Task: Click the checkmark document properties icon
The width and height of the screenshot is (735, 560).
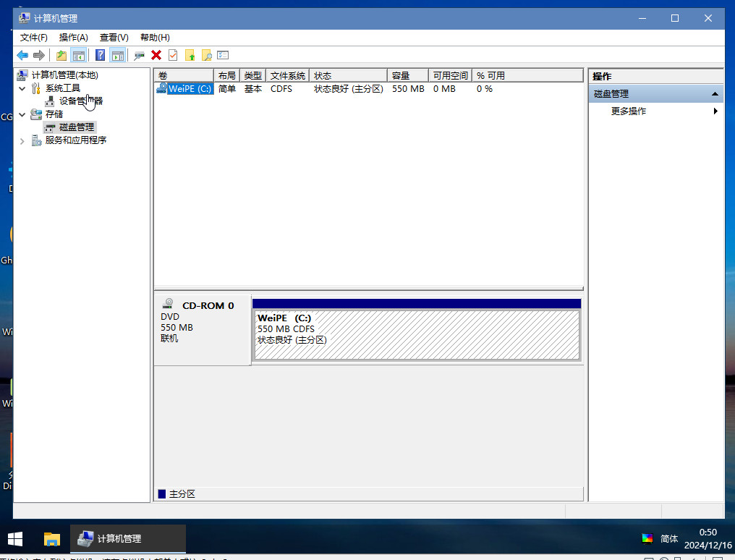Action: point(173,55)
